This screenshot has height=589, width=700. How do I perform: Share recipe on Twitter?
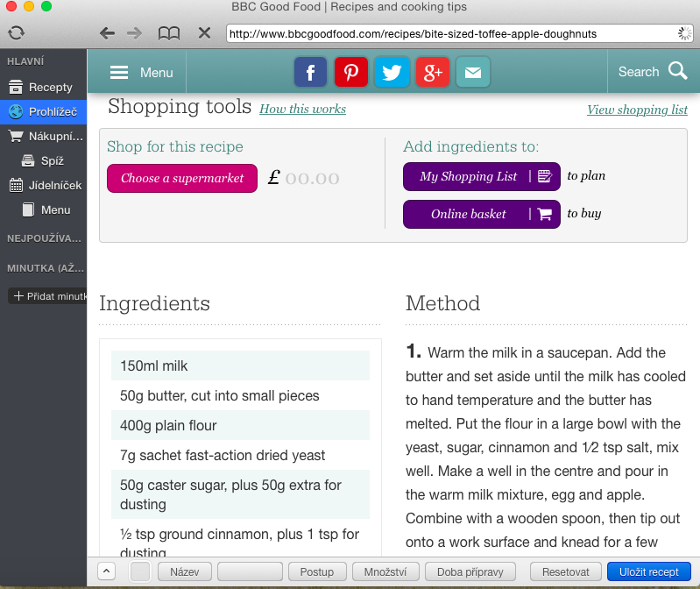coord(391,72)
